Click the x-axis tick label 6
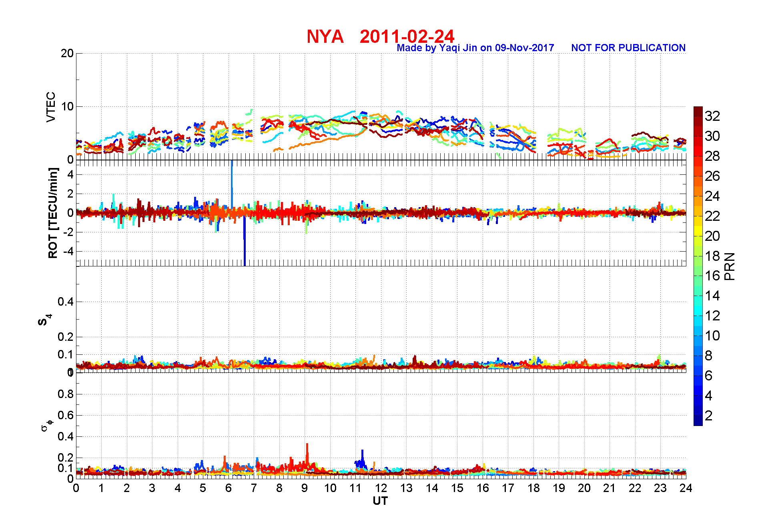Viewport: 762px width, 532px height. click(x=228, y=488)
